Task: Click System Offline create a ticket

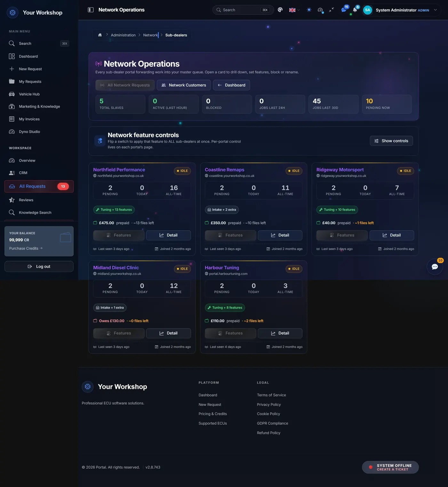Action: point(390,467)
